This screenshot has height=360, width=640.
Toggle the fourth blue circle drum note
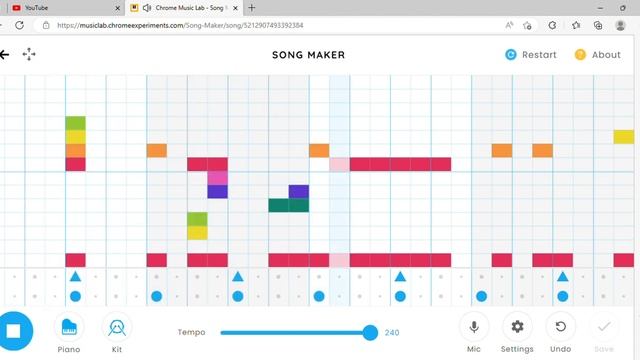[x=319, y=296]
